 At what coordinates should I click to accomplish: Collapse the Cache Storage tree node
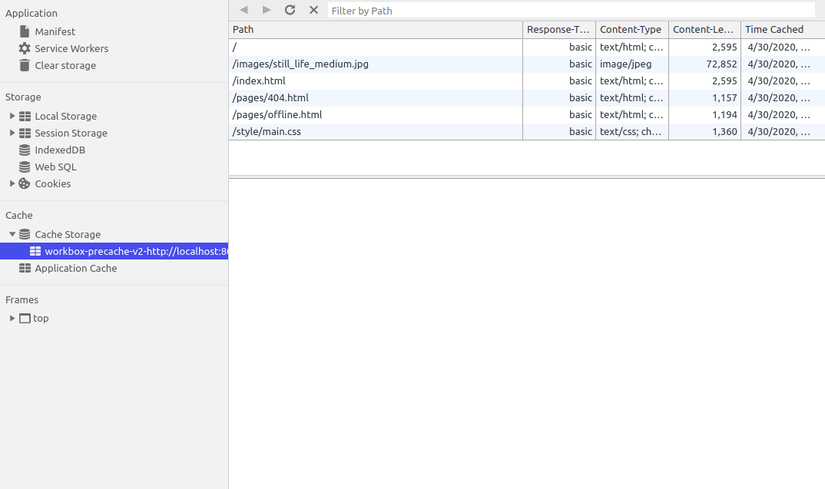click(12, 234)
